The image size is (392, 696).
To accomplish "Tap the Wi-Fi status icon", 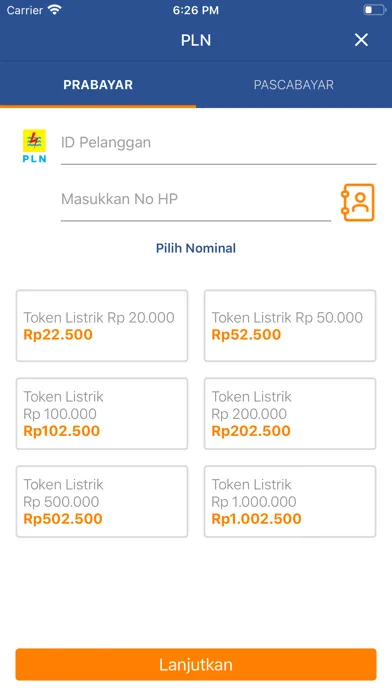I will tap(55, 10).
